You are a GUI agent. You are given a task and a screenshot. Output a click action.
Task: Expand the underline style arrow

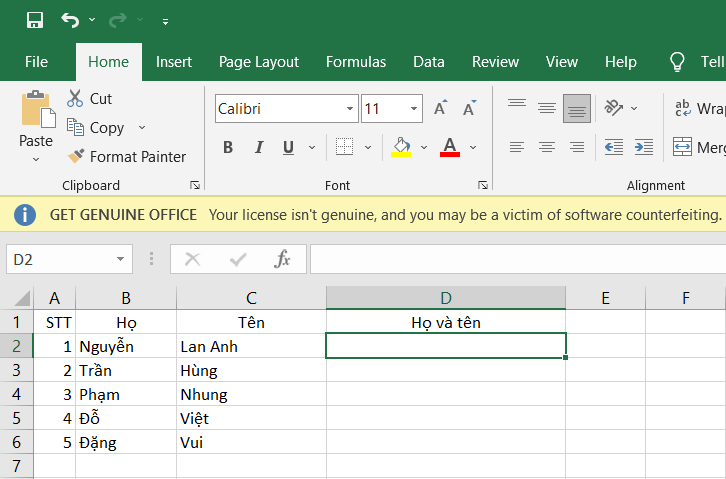point(312,147)
